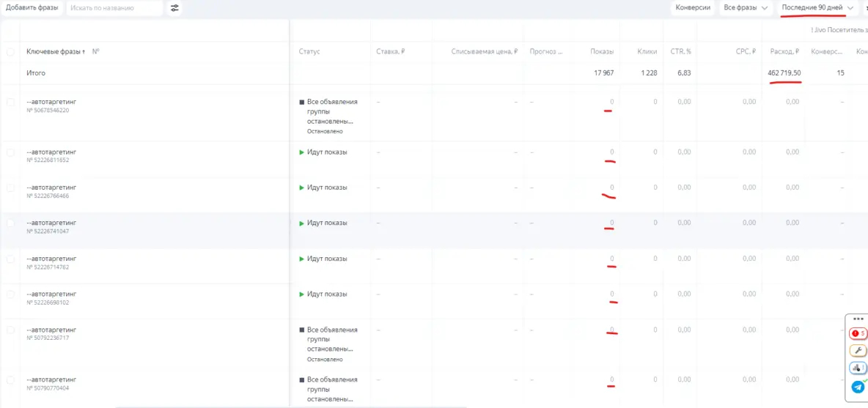Click stopped square icon for phrase 50790770404
Image resolution: width=868 pixels, height=408 pixels.
pos(302,380)
